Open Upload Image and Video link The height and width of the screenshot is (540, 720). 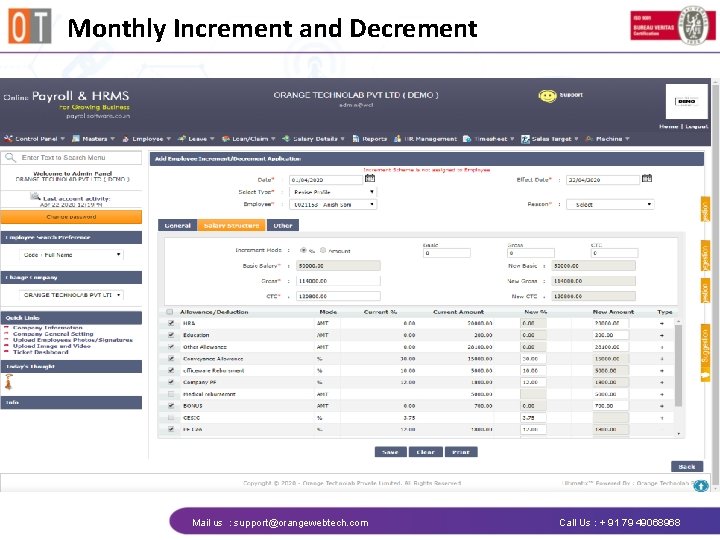coord(52,346)
